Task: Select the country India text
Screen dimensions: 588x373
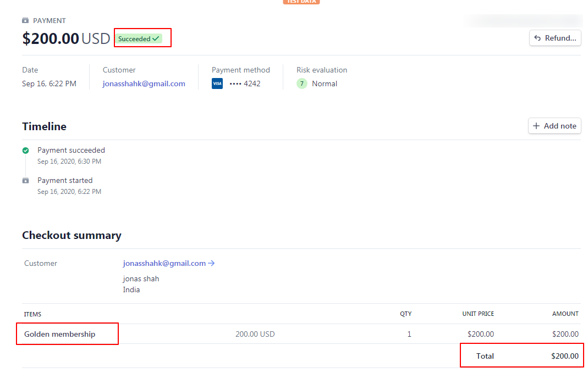Action: 131,290
